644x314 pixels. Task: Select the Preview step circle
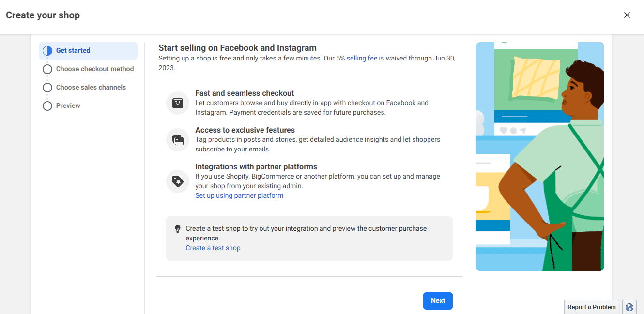click(x=47, y=106)
